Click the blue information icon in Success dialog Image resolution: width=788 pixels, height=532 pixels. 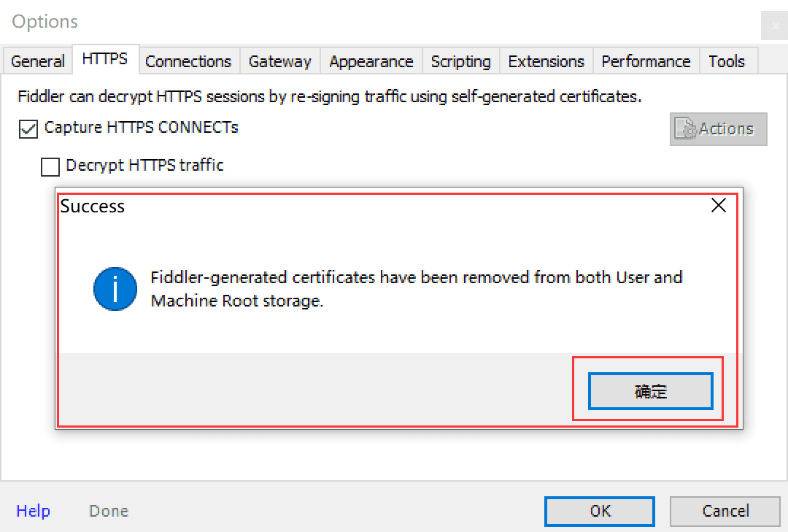[115, 289]
